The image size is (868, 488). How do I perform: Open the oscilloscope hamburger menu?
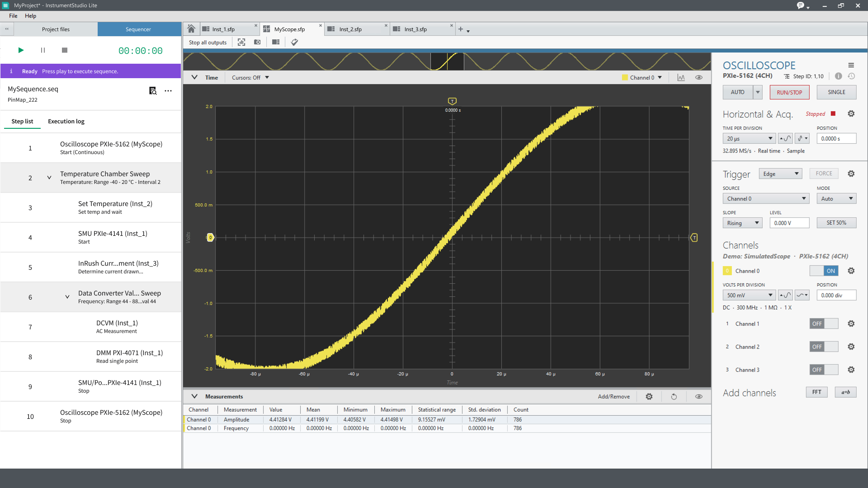(x=851, y=65)
